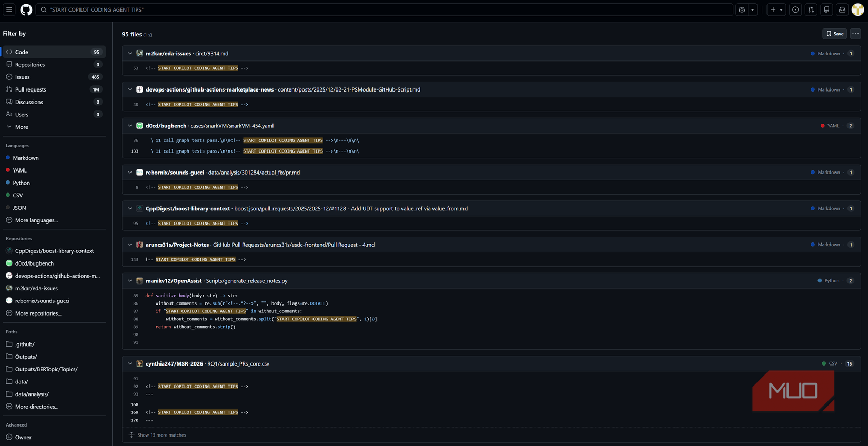Show more directories

54,407
